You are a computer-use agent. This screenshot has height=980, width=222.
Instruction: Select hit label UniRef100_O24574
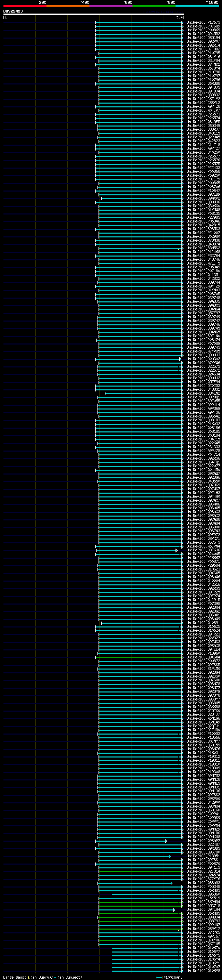point(203,875)
